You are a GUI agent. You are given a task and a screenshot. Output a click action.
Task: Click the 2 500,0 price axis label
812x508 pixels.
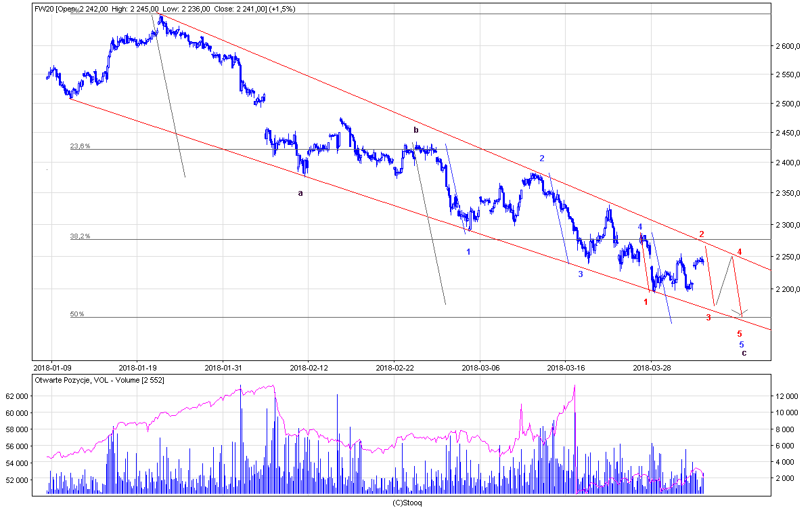790,104
